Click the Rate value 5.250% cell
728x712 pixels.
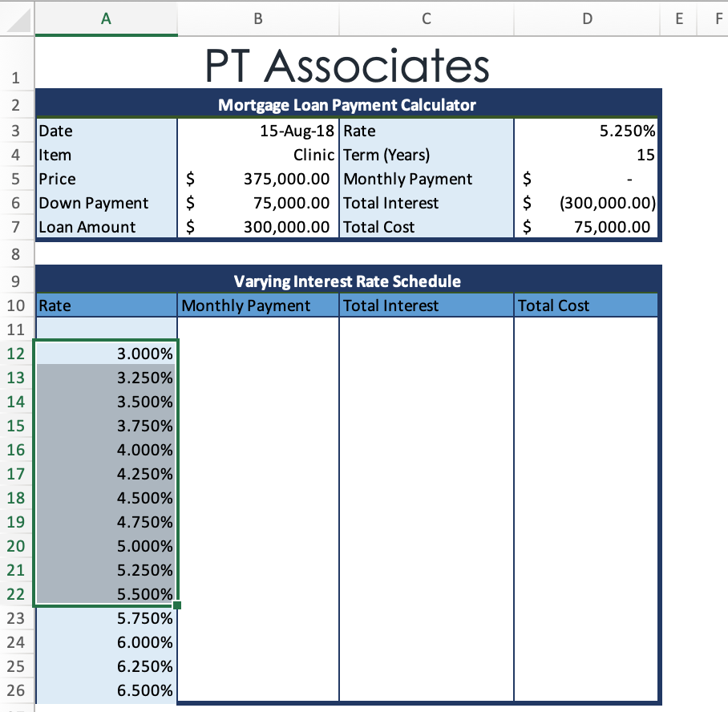click(586, 131)
